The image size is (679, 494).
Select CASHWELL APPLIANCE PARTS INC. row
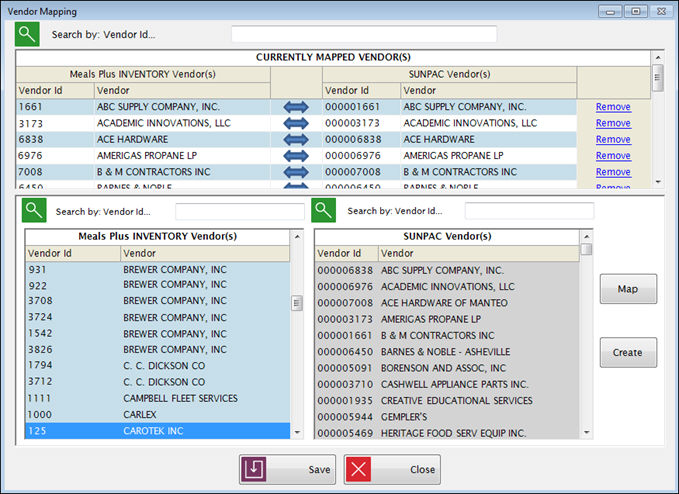tap(447, 384)
